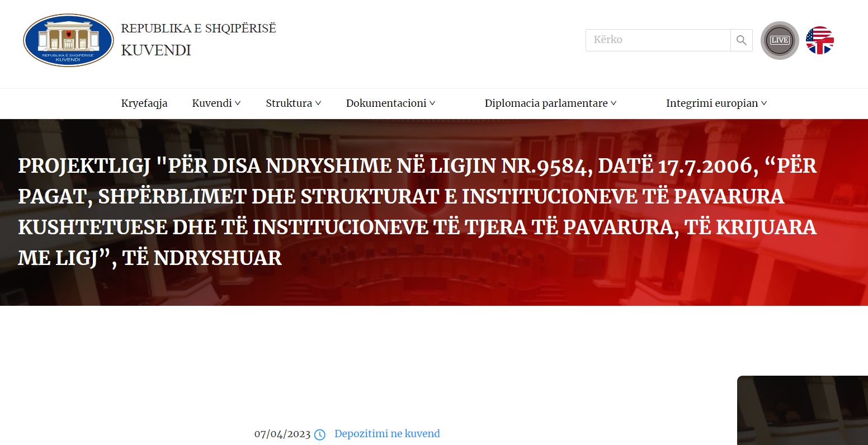Click the Kuvendi parliament logo emblem

(68, 40)
